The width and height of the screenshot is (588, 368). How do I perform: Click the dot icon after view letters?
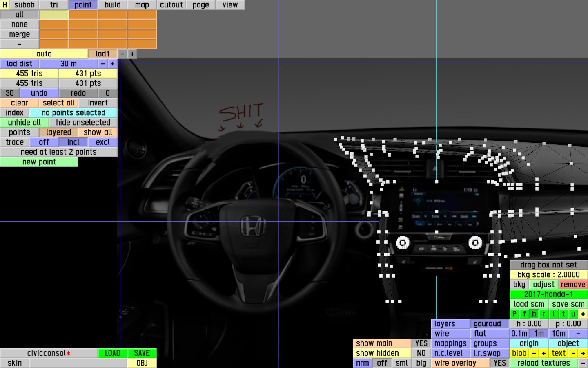coord(583,314)
